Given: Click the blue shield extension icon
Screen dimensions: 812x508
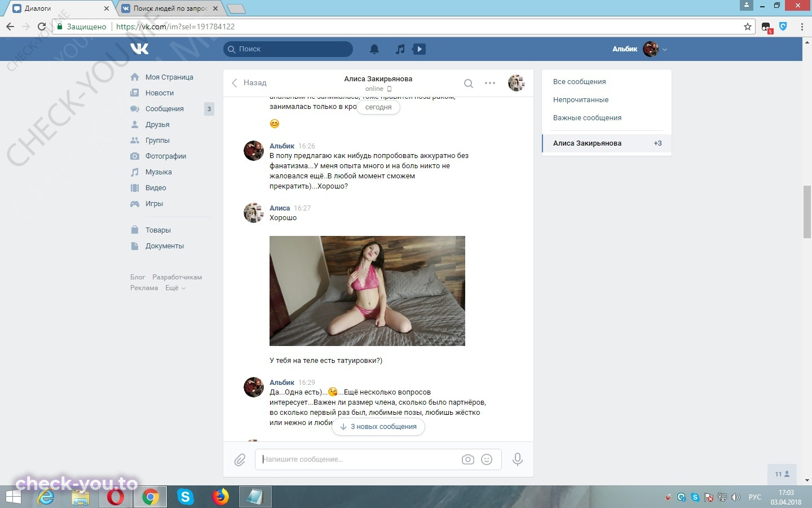Looking at the screenshot, I should tap(783, 27).
